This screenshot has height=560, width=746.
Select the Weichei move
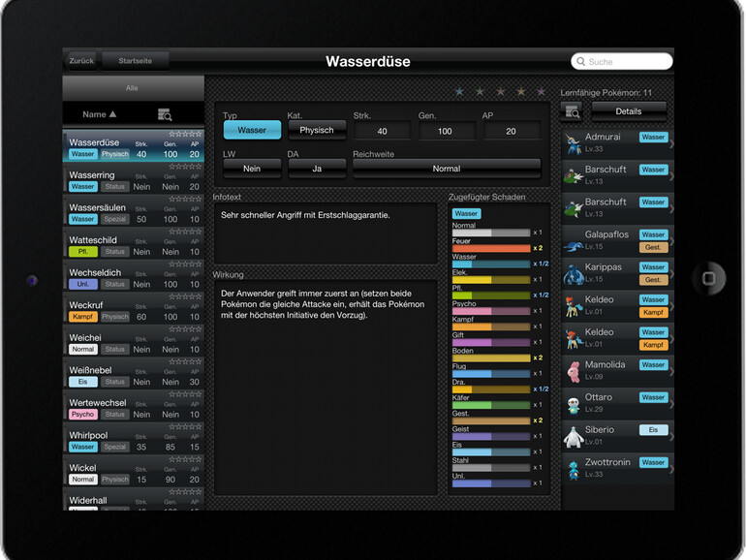point(134,342)
